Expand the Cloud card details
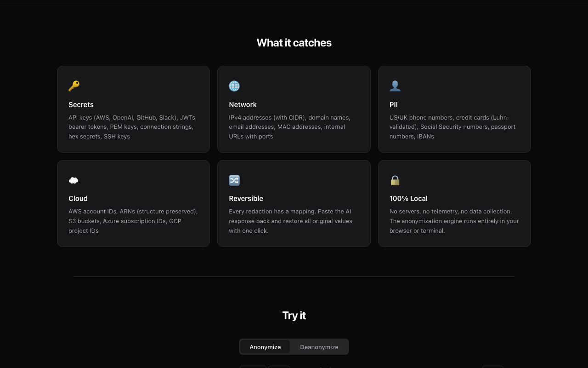588x368 pixels. (133, 203)
